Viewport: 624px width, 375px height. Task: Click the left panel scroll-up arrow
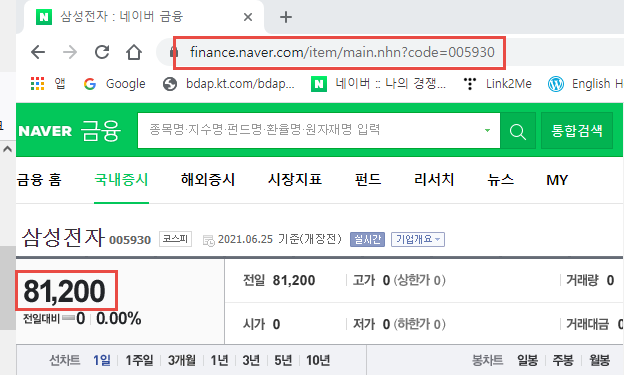coord(7,149)
